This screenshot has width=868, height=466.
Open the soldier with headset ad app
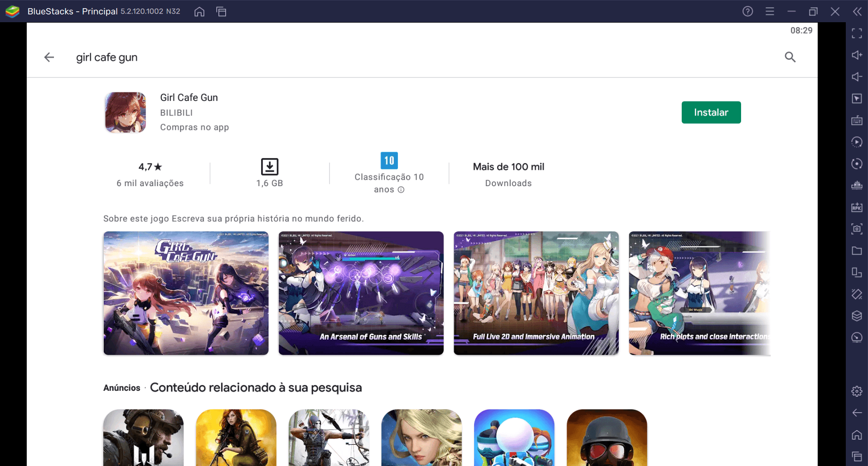click(x=144, y=437)
